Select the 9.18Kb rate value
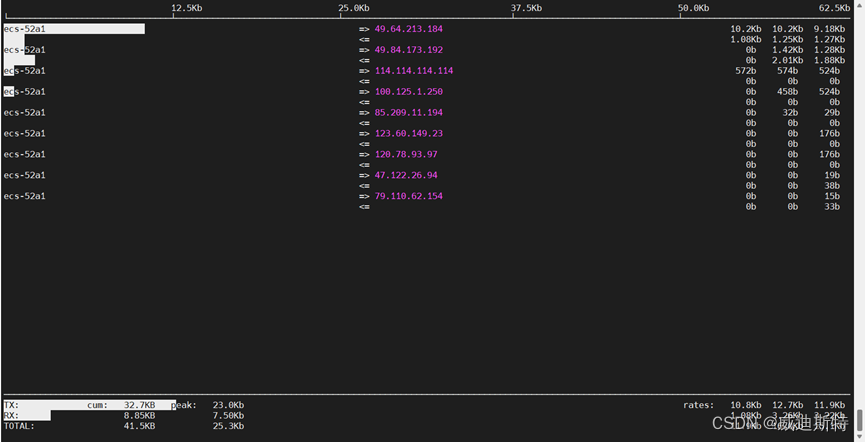This screenshot has height=442, width=865. coord(829,29)
